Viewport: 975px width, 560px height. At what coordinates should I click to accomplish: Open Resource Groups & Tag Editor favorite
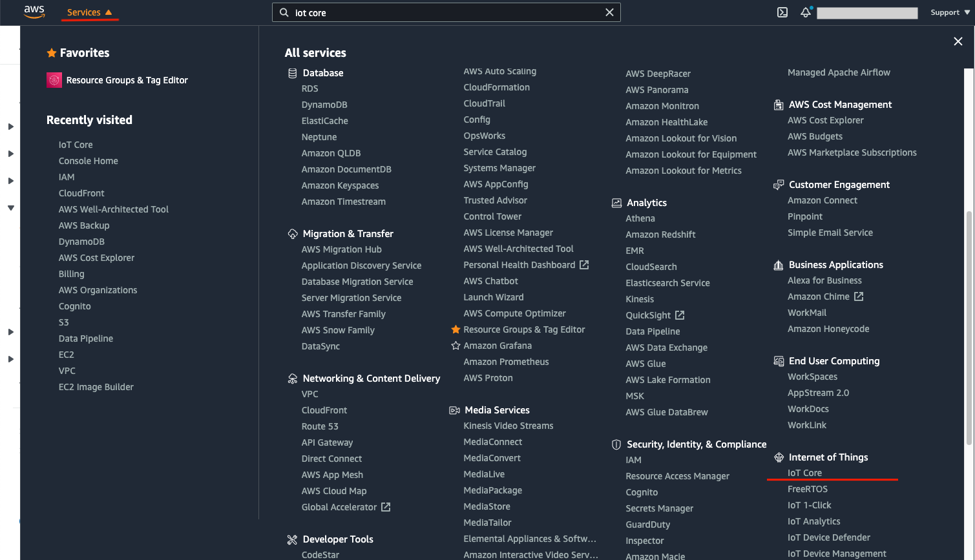click(127, 80)
